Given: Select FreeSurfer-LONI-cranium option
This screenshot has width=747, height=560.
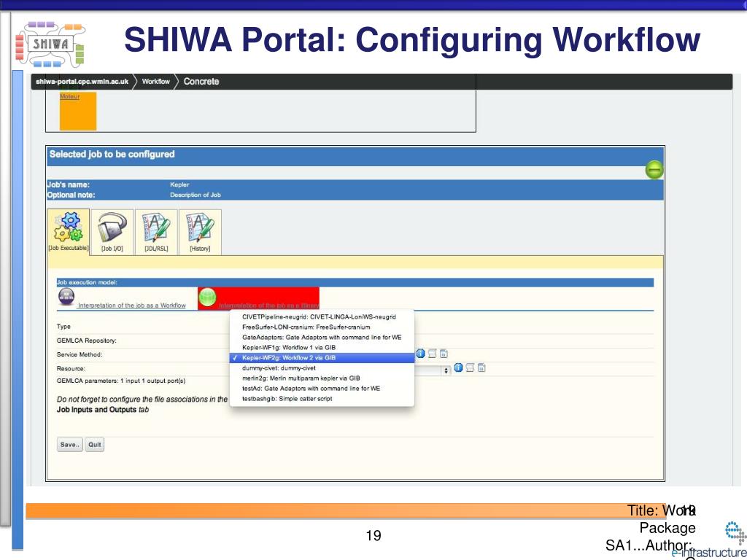Looking at the screenshot, I should pyautogui.click(x=322, y=327).
